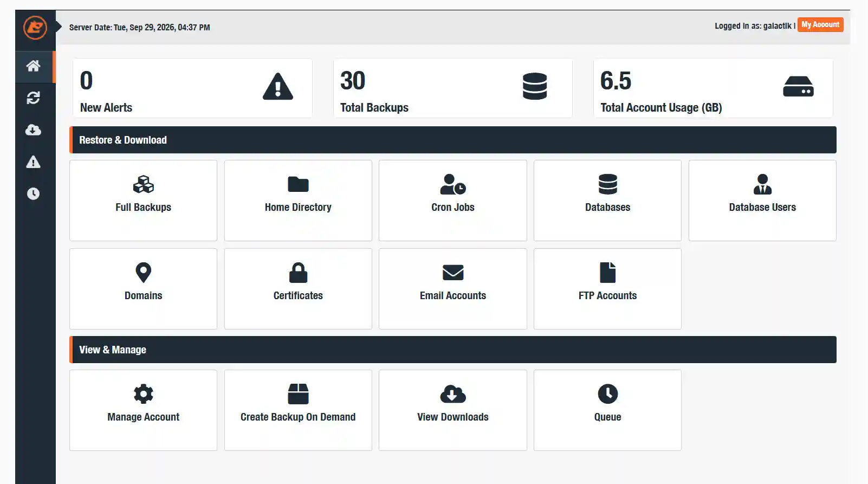Open Full Backups restore tile
Image resolution: width=868 pixels, height=484 pixels.
[144, 201]
